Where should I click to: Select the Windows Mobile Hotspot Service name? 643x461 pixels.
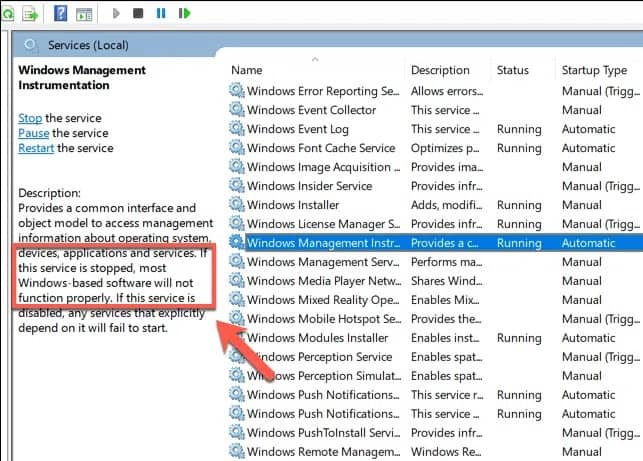[x=324, y=319]
